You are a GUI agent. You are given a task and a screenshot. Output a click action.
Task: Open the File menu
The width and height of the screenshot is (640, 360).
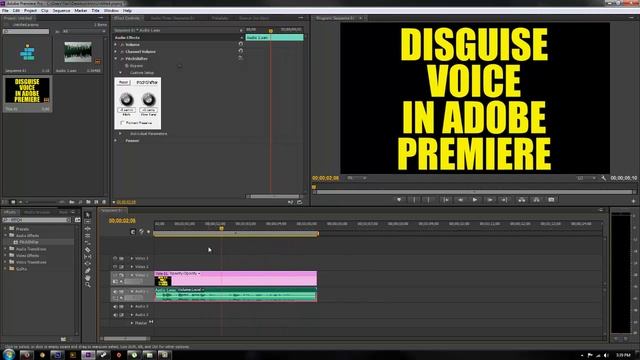(x=5, y=11)
